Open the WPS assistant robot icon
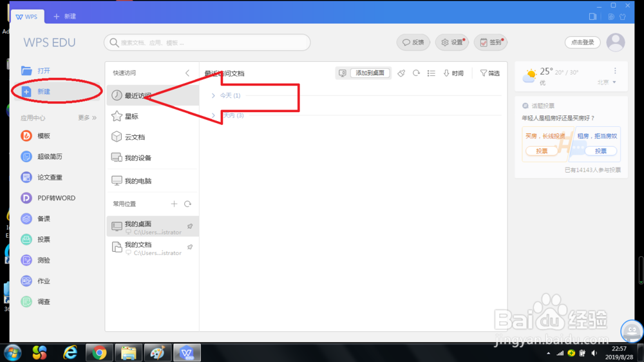 click(632, 331)
